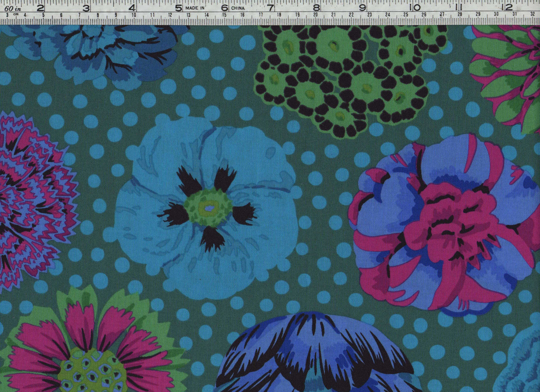The width and height of the screenshot is (540, 392).
Task: Select the large inch numeral 7
Action: click(x=270, y=7)
